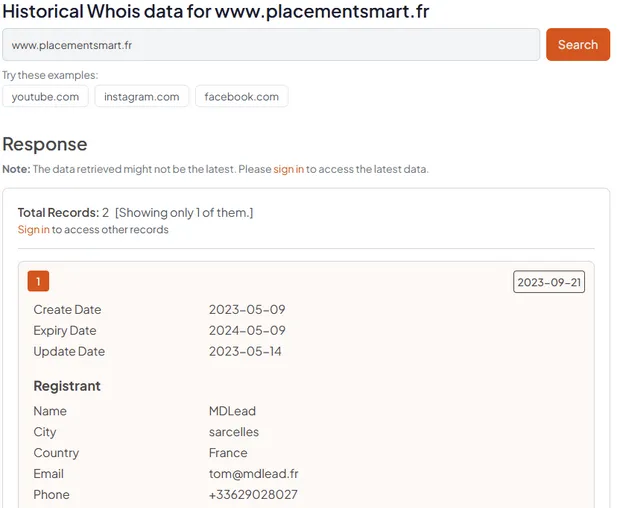The height and width of the screenshot is (508, 618).
Task: Click the Registrant section heading
Action: click(67, 386)
